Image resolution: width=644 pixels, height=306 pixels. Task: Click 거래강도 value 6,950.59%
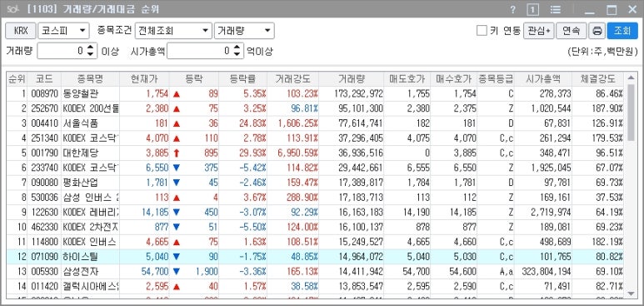coord(297,153)
